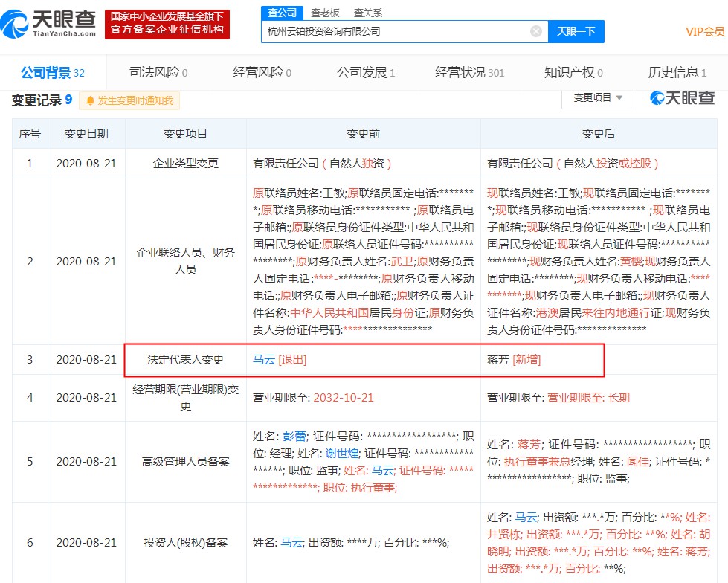Switch to the 查关系 search tab
728x583 pixels.
[367, 13]
